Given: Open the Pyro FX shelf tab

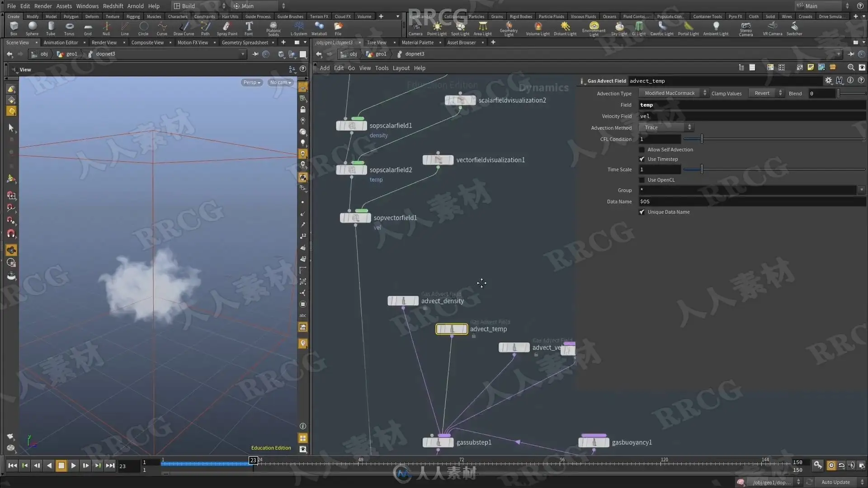Looking at the screenshot, I should (735, 16).
